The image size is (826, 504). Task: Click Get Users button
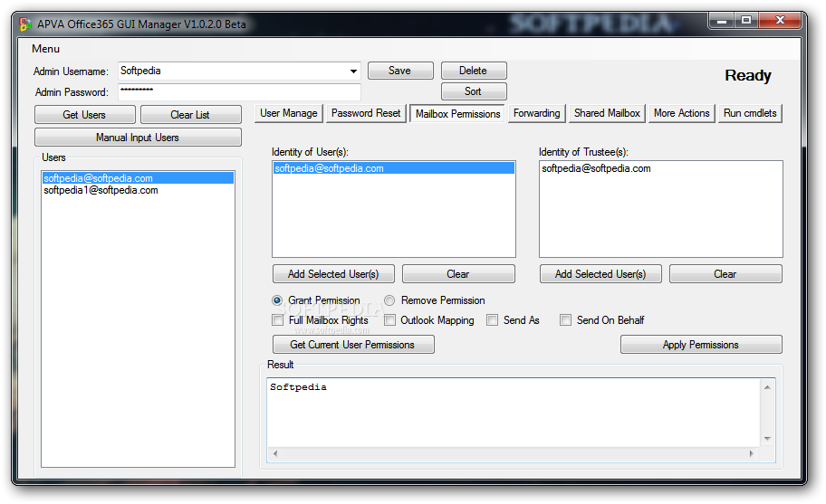point(85,115)
